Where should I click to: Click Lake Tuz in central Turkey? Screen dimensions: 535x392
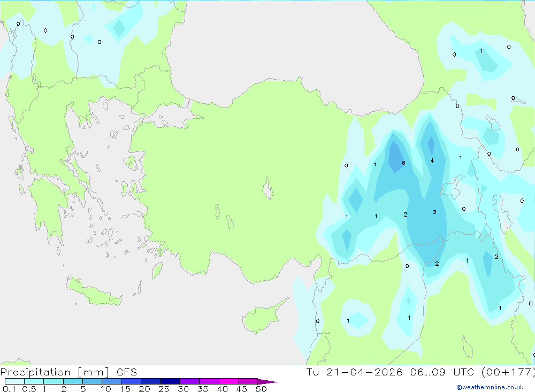[268, 189]
